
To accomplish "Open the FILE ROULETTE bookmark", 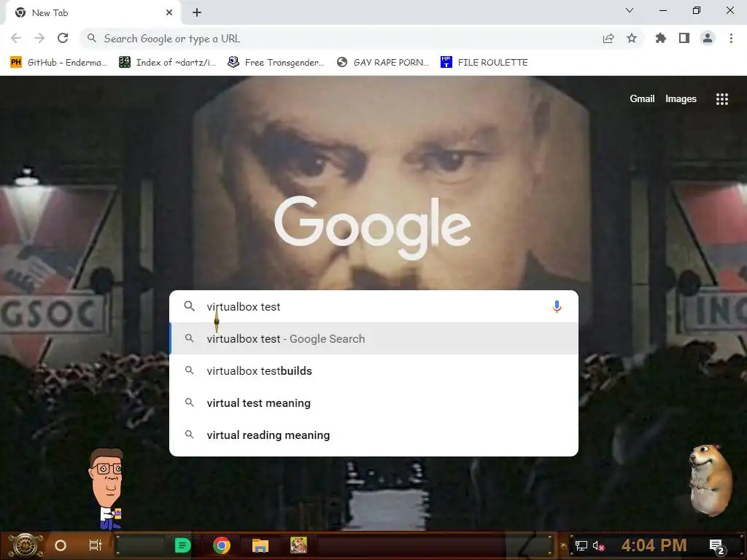I will click(484, 63).
